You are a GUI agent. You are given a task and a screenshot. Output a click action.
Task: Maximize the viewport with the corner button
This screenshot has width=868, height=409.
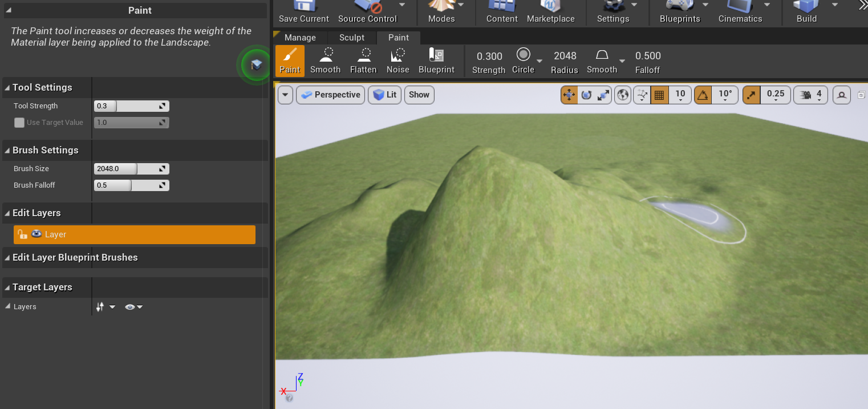click(861, 95)
